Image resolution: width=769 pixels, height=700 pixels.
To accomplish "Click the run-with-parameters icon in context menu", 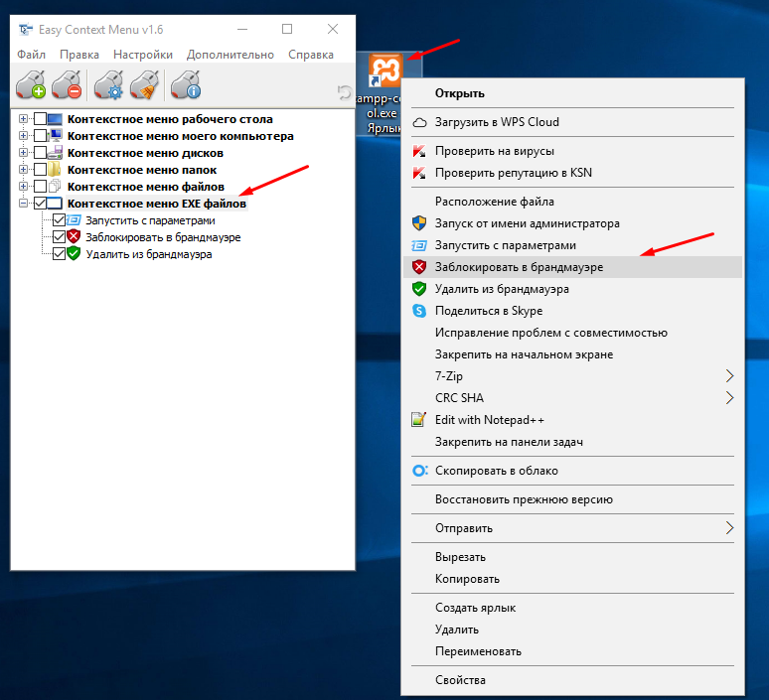I will click(x=419, y=245).
